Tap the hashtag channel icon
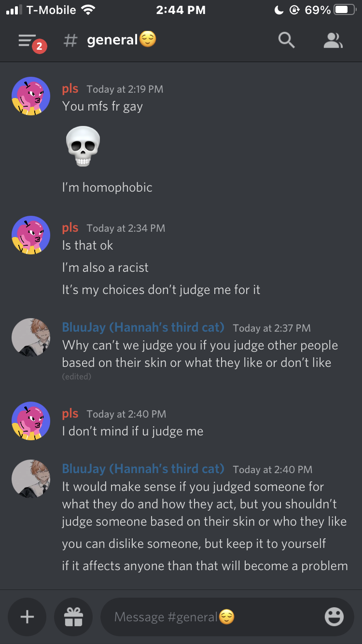Viewport: 362px width, 644px height. point(70,41)
